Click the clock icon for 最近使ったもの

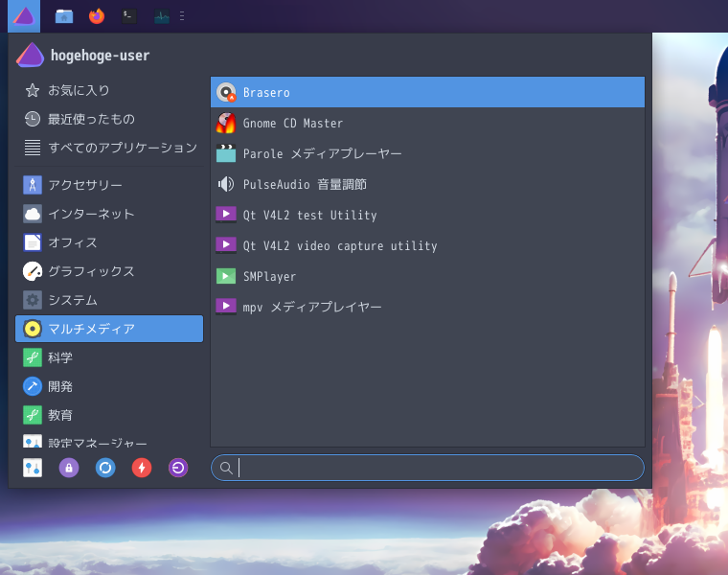click(33, 119)
